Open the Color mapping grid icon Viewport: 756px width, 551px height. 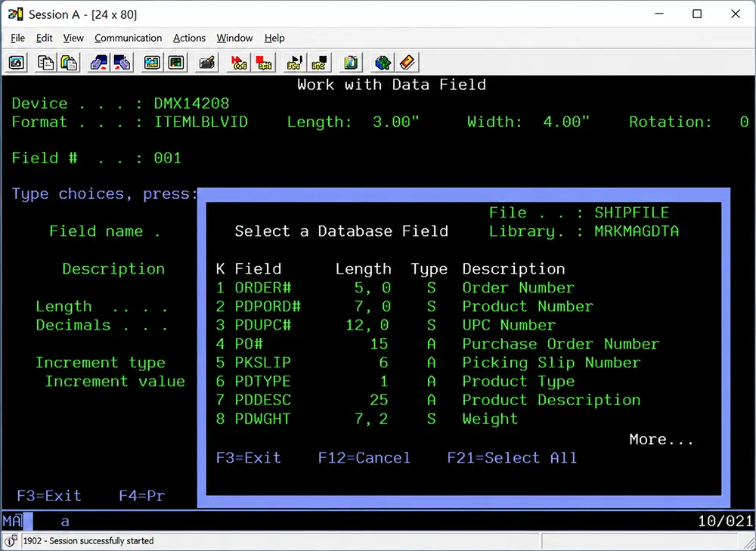pos(176,63)
